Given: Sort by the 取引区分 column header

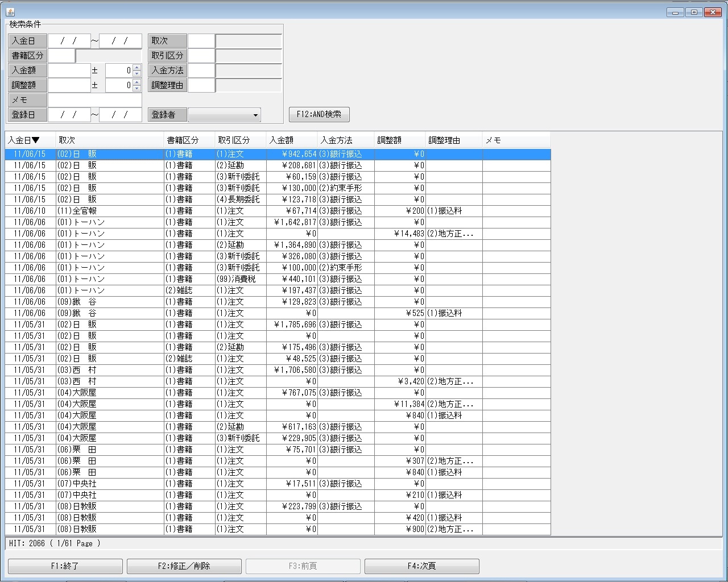Looking at the screenshot, I should (x=241, y=140).
